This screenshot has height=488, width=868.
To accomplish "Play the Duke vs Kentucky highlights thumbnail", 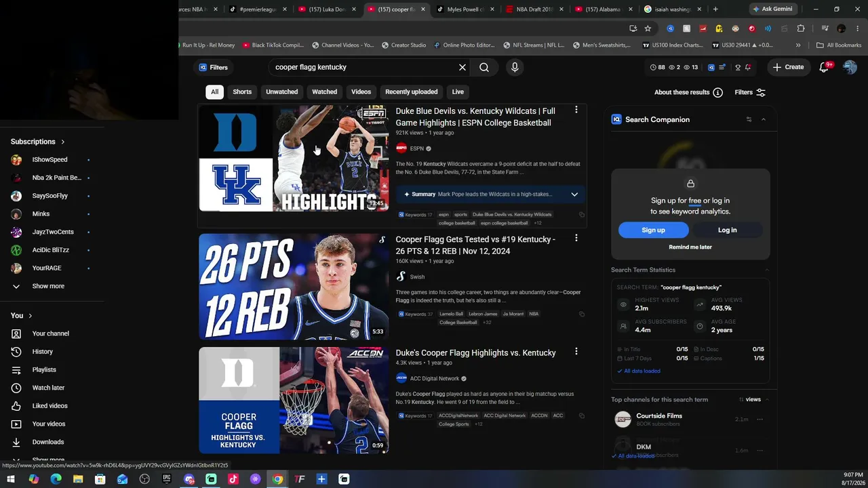I will (x=294, y=158).
